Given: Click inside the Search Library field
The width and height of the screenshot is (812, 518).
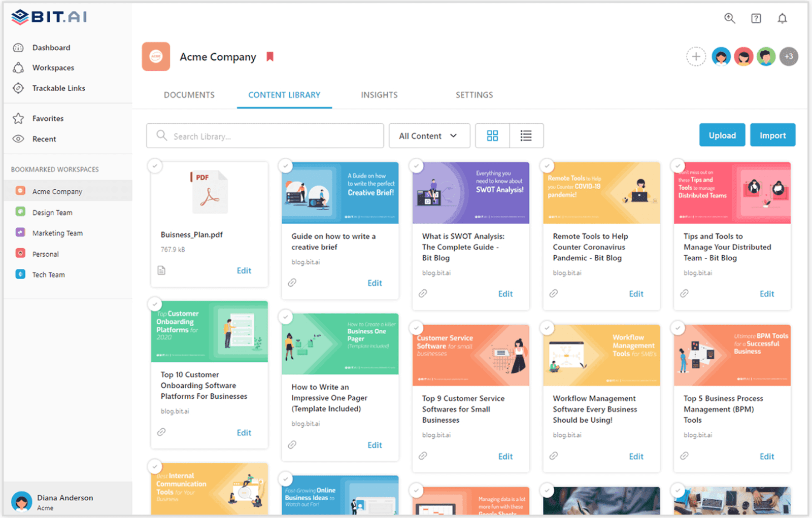Looking at the screenshot, I should tap(265, 135).
